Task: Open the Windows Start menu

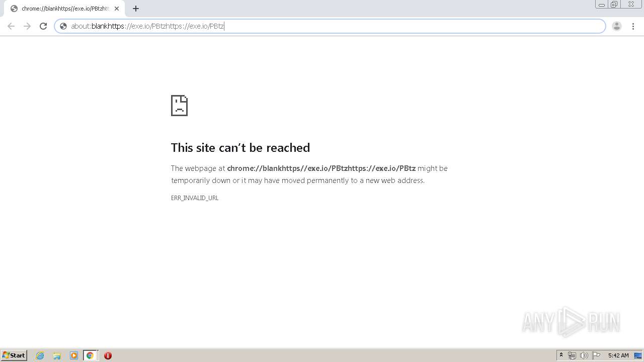Action: (x=14, y=355)
